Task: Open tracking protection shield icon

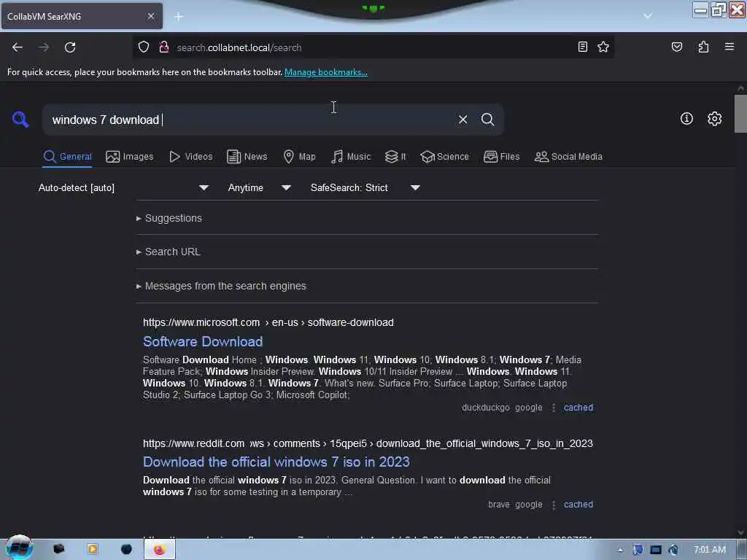Action: coord(144,47)
